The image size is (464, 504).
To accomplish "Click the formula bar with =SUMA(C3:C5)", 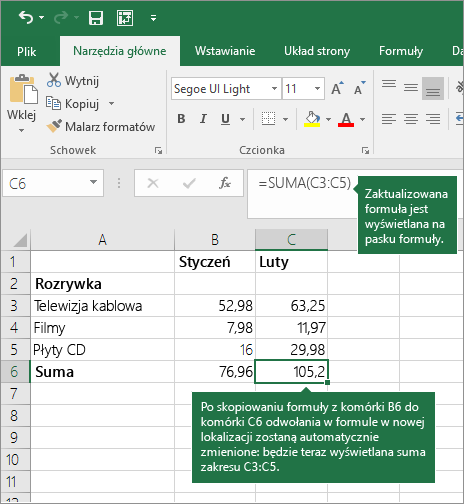I will pos(302,194).
